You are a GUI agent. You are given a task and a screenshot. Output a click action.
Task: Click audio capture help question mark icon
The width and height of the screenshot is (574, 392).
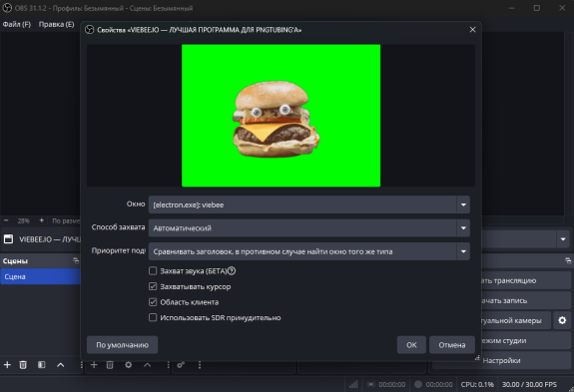pos(232,271)
